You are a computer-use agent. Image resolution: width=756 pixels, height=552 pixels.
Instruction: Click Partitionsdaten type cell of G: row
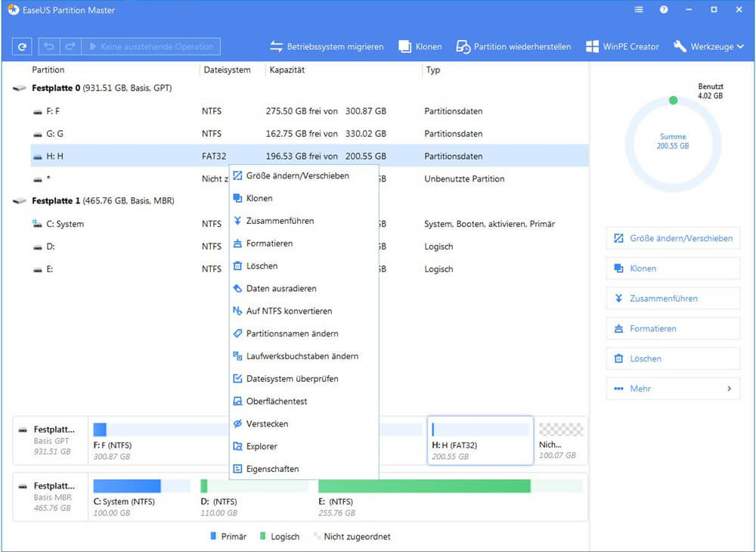(x=453, y=134)
